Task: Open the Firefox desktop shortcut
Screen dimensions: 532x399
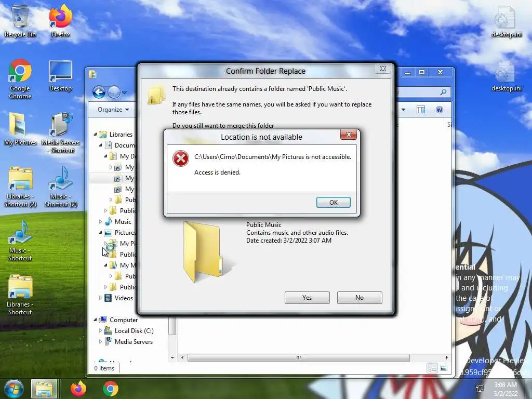Action: (x=60, y=21)
